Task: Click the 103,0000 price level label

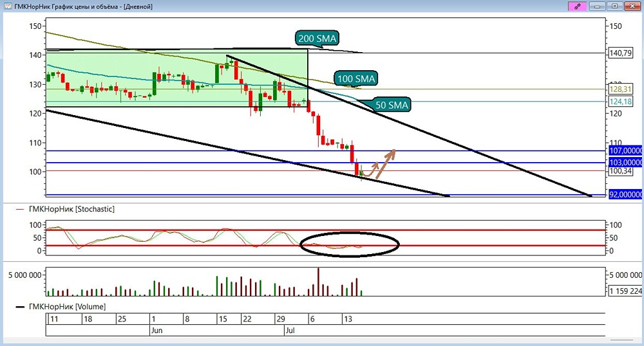Action: [625, 162]
